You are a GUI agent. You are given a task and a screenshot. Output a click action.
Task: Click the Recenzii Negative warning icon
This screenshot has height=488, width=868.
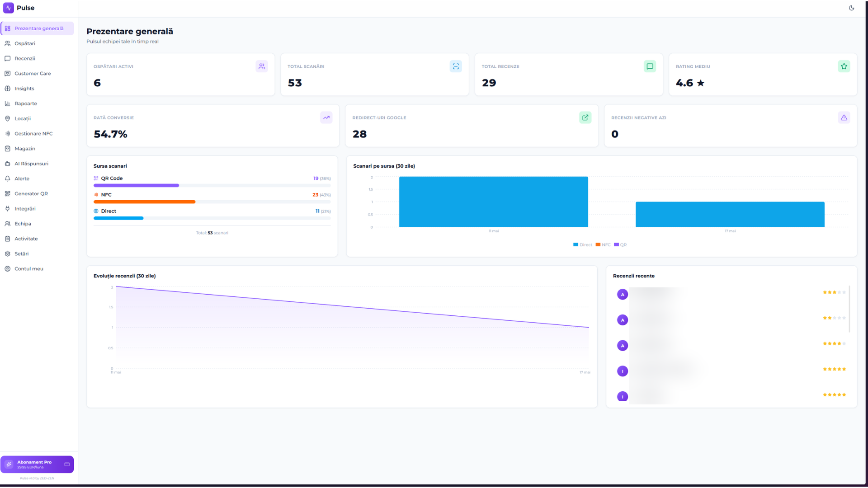click(844, 117)
